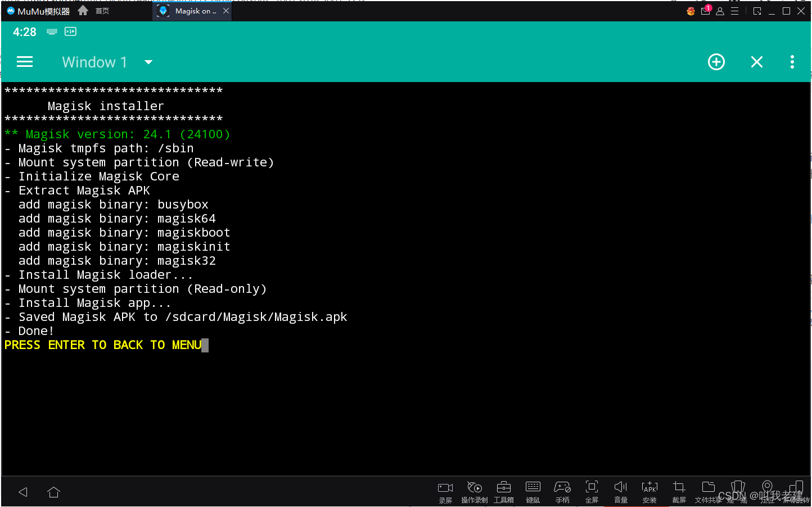Viewport: 812px width, 507px height.
Task: Add a new terminal window
Action: [716, 62]
